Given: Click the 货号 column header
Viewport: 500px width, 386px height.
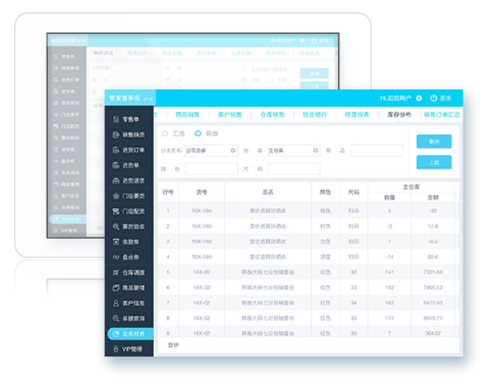Looking at the screenshot, I should pyautogui.click(x=202, y=192).
